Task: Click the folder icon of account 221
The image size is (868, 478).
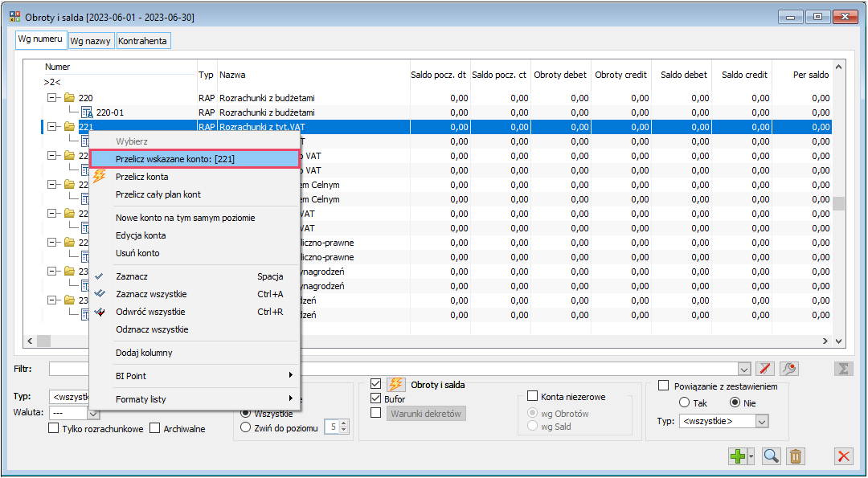Action: (69, 127)
